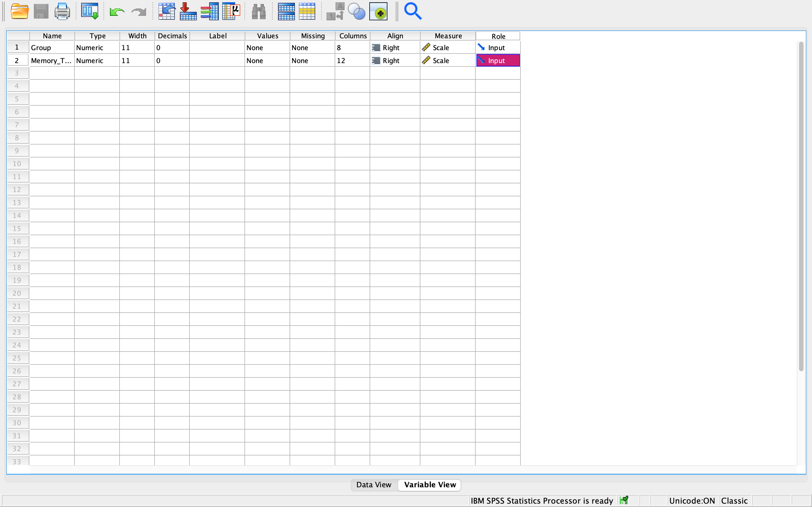Open the Variables info icon

click(209, 12)
